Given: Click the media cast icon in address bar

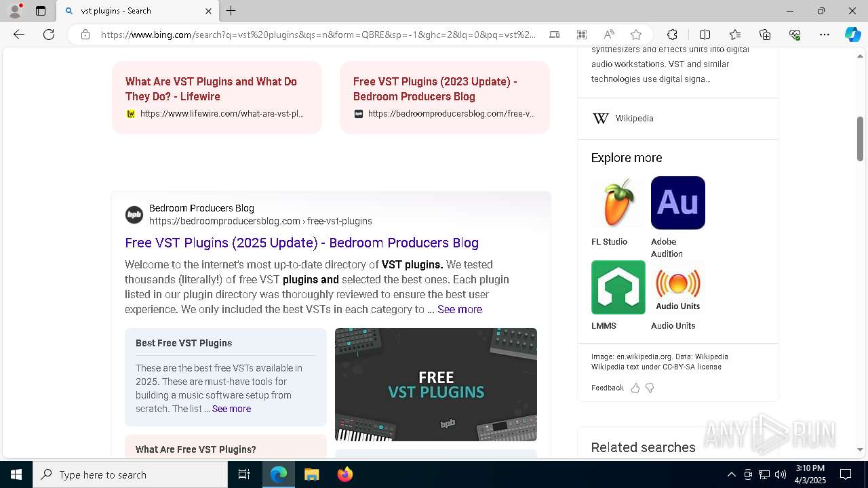Looking at the screenshot, I should click(555, 35).
